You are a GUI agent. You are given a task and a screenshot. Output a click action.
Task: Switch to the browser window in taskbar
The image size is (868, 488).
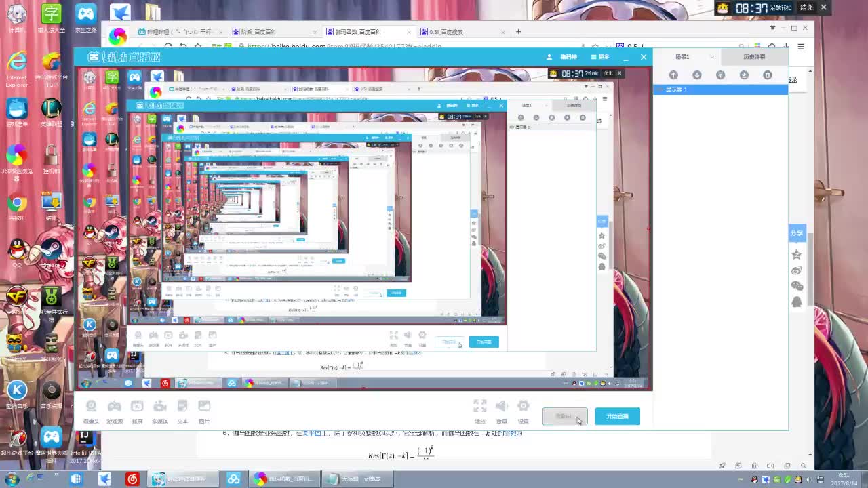pos(283,479)
